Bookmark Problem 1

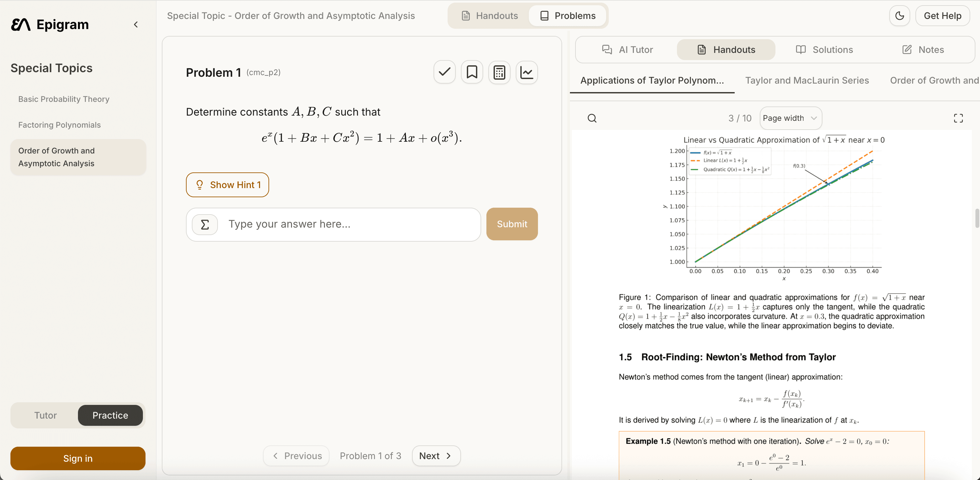[x=472, y=72]
